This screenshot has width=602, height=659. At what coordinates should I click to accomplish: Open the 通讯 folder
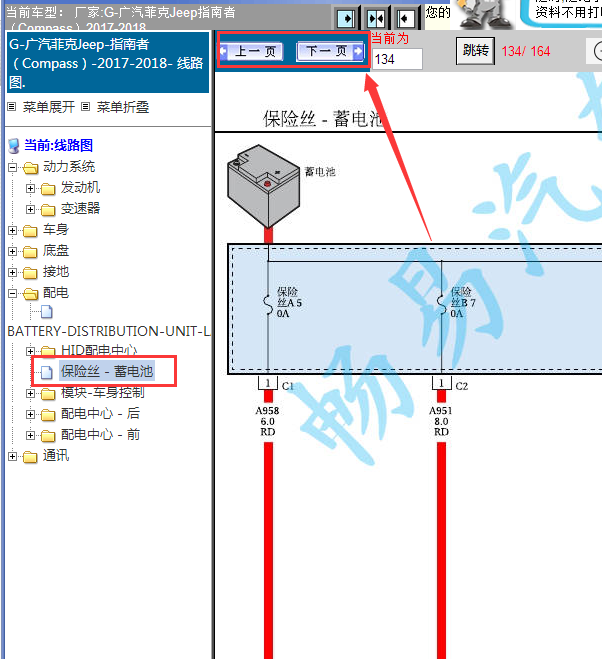[55, 456]
